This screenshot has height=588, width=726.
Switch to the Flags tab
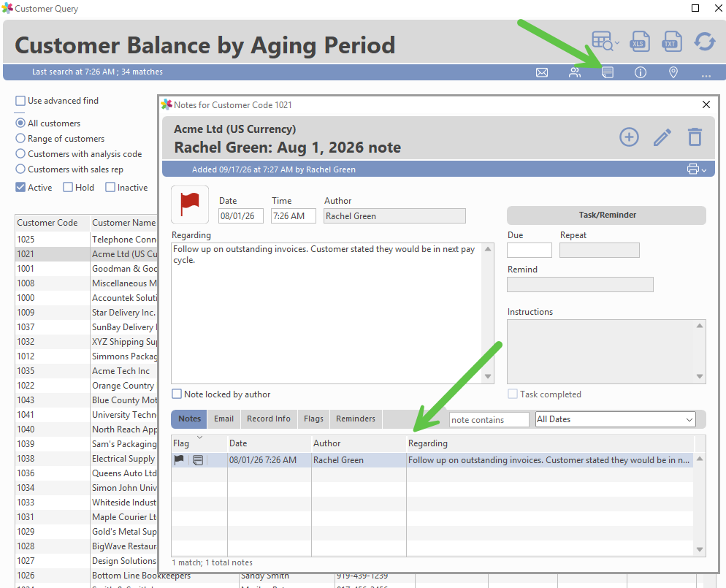[313, 419]
